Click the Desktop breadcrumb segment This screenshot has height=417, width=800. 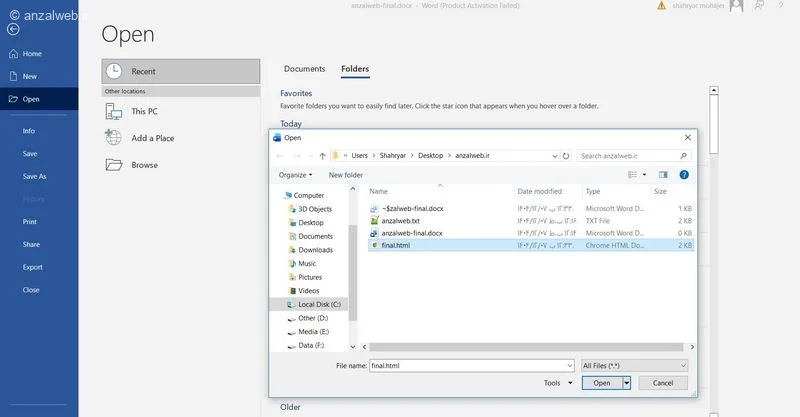click(430, 156)
